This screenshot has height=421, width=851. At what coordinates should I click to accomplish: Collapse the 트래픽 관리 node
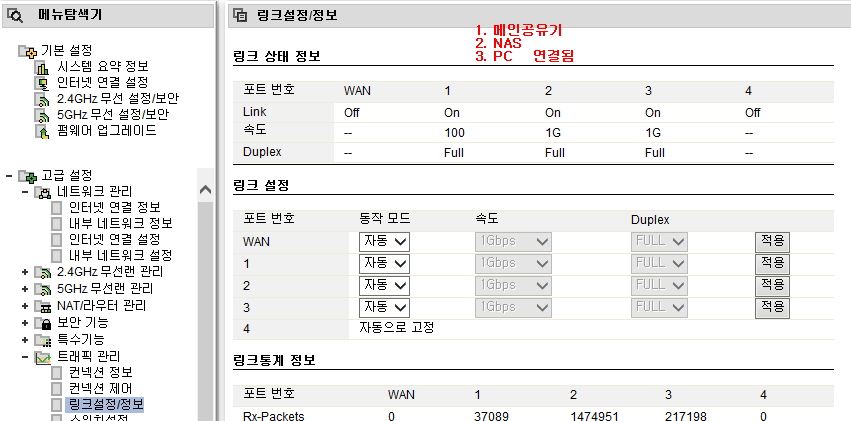coord(25,357)
